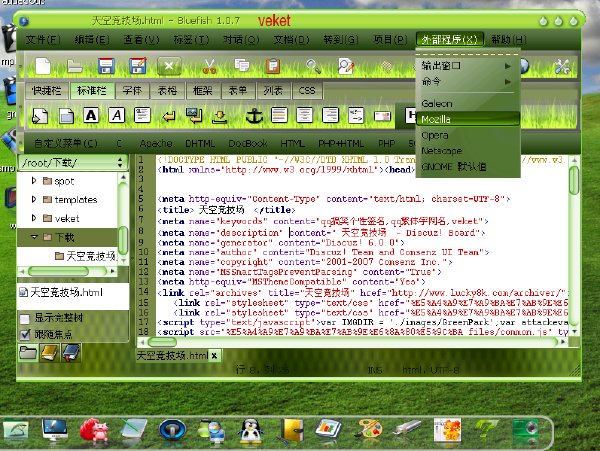Switch to the CSS toolbar tab
This screenshot has height=451, width=600.
tap(307, 91)
